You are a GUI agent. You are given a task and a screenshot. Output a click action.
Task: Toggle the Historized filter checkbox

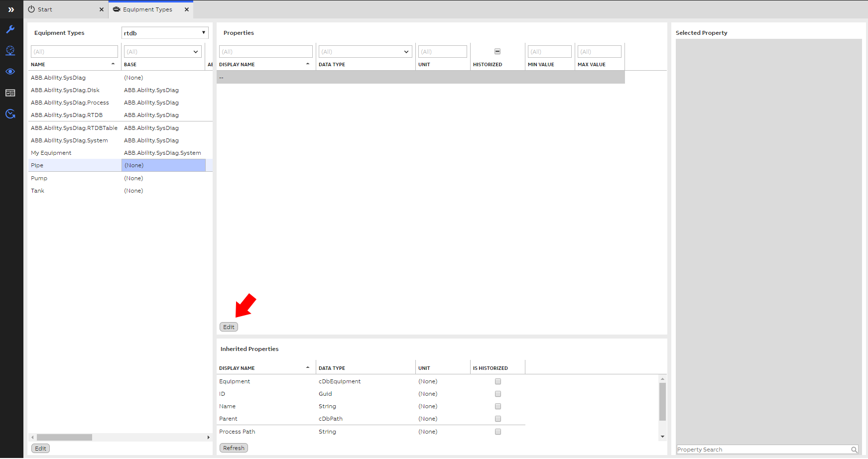tap(497, 51)
